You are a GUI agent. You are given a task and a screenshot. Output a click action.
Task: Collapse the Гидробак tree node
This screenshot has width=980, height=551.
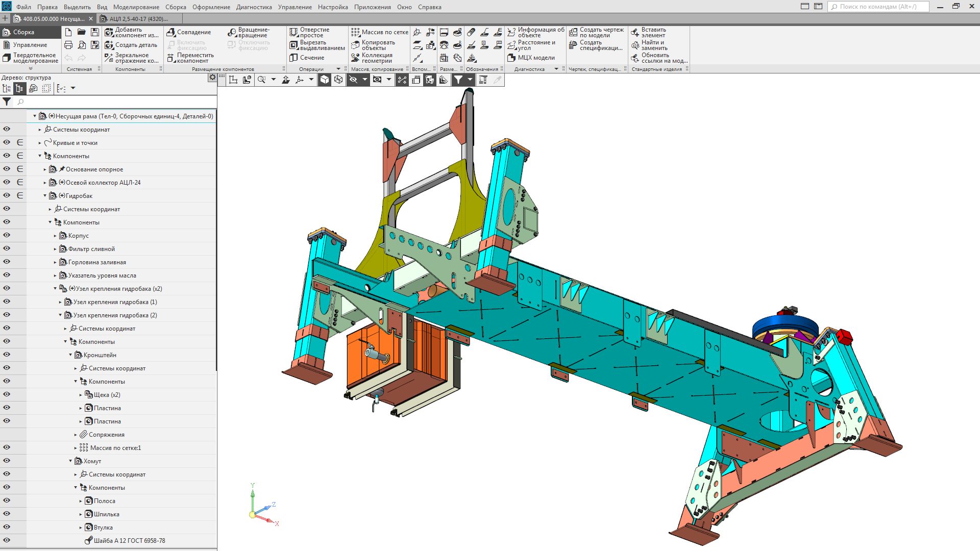(45, 196)
